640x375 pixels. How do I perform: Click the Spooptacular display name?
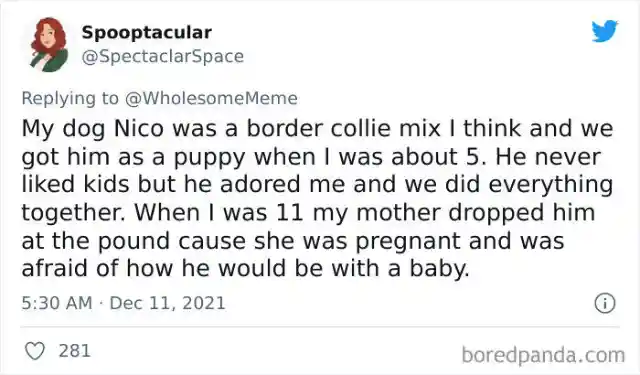(x=147, y=33)
